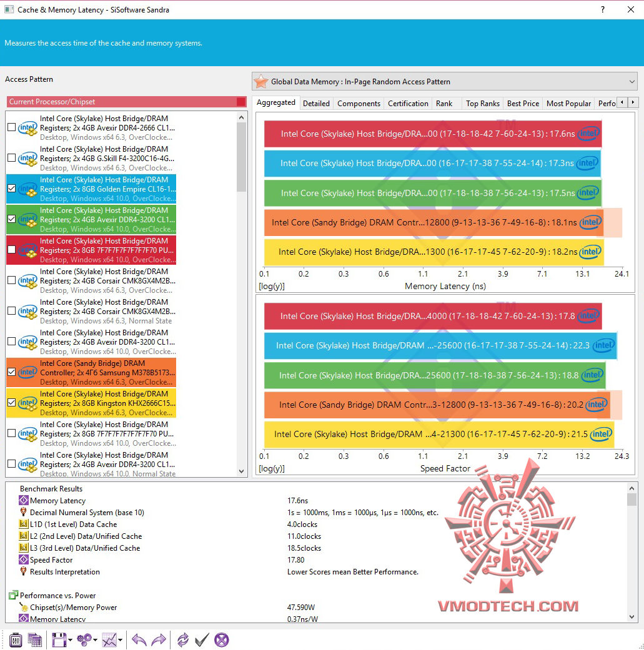Open the dropdown arrow beside the gears icon

pyautogui.click(x=96, y=641)
